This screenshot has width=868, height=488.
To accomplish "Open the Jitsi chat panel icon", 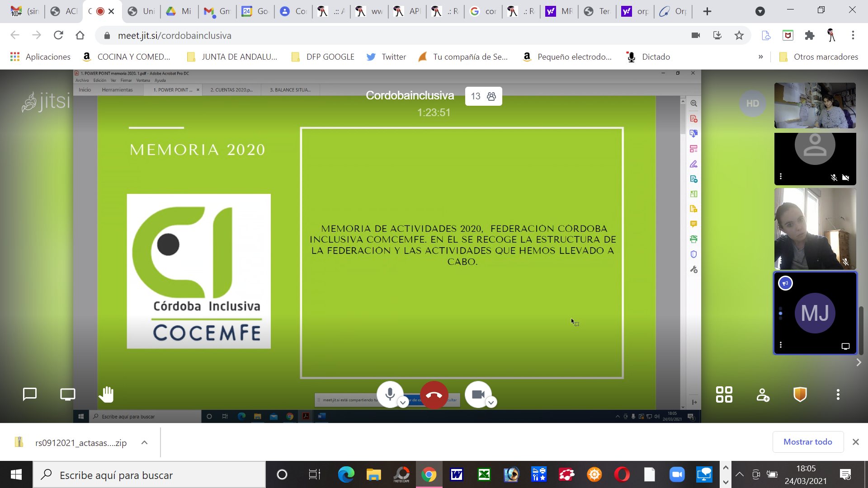I will [x=30, y=394].
